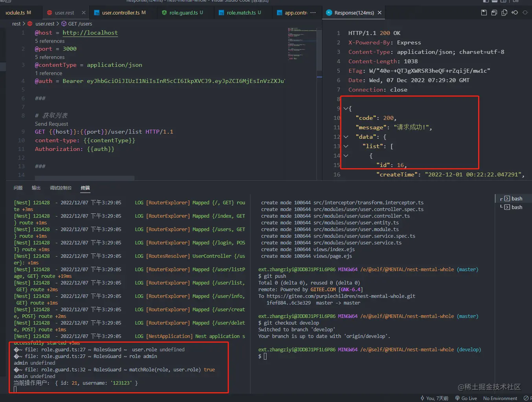Close the Response(124ms) tab
Image resolution: width=532 pixels, height=402 pixels.
click(379, 13)
